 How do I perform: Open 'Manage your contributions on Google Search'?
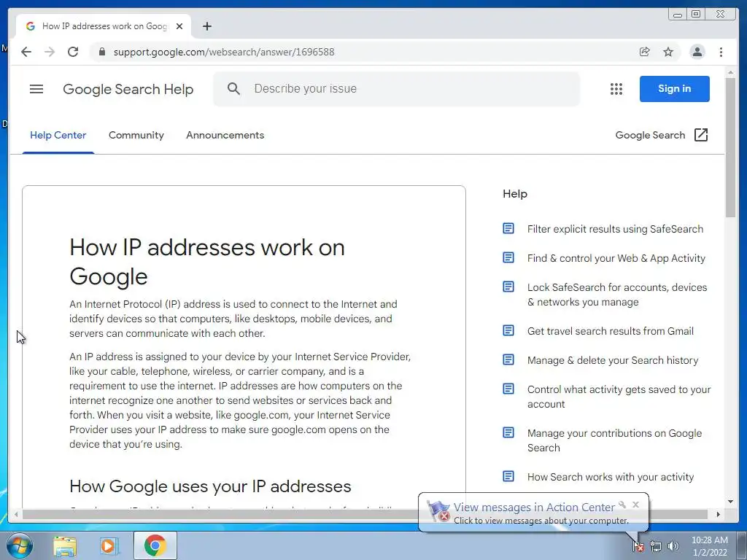click(614, 440)
